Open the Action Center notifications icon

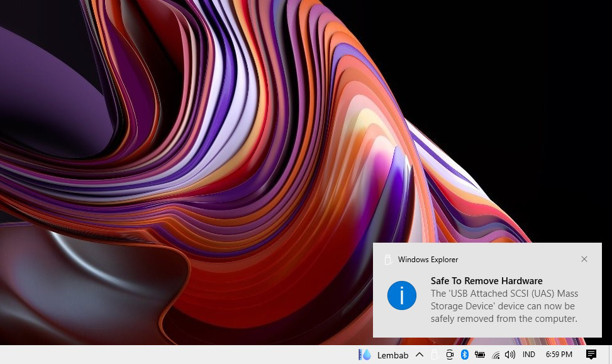[x=591, y=355]
